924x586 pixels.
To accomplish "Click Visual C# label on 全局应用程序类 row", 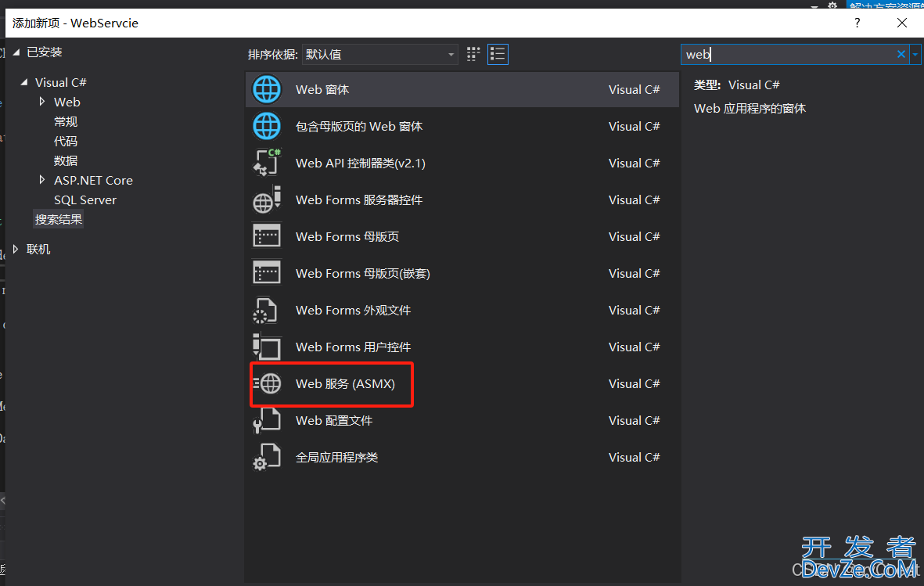I will pos(634,458).
